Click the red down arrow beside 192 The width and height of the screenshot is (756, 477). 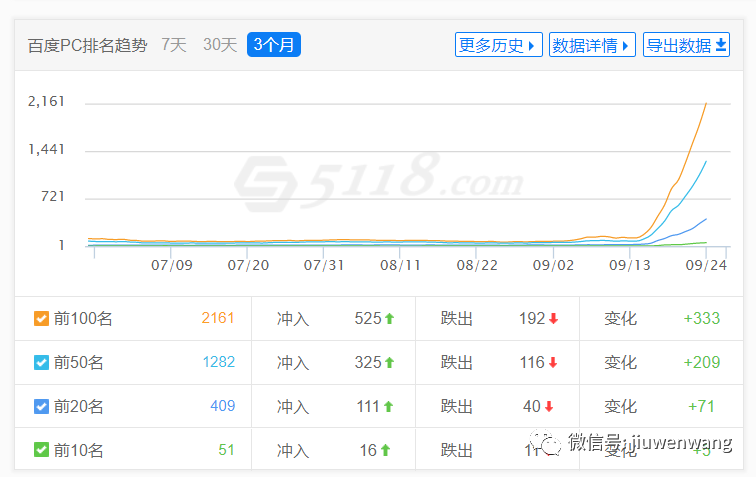(x=552, y=319)
